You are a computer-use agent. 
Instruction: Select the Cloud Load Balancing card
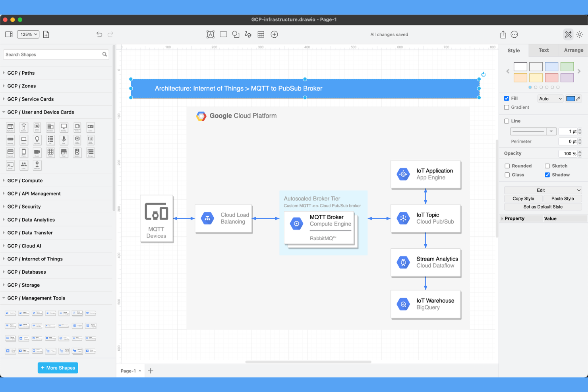[x=223, y=219]
